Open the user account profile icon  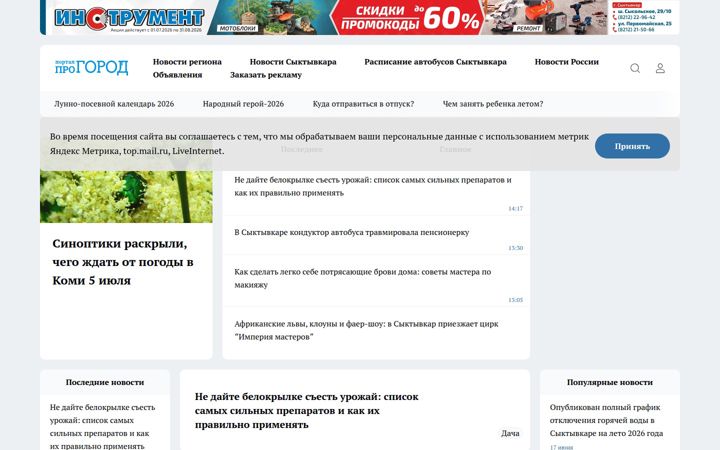click(660, 68)
